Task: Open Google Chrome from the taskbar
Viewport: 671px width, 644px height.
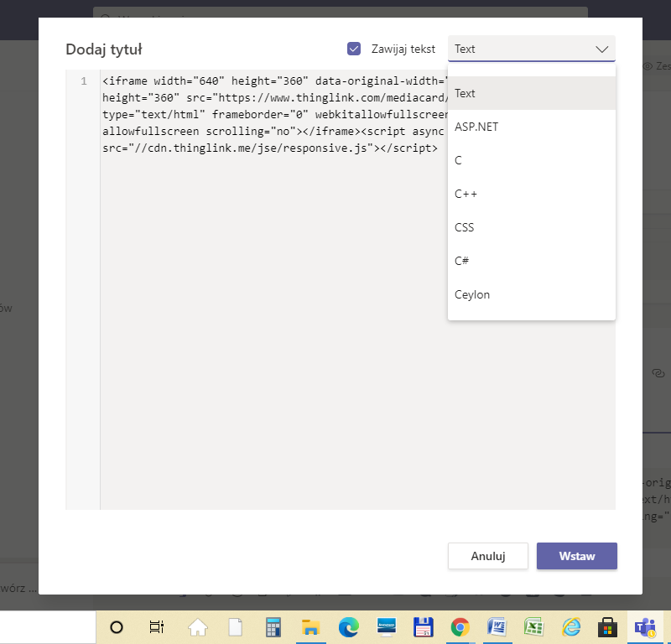Action: pos(460,627)
